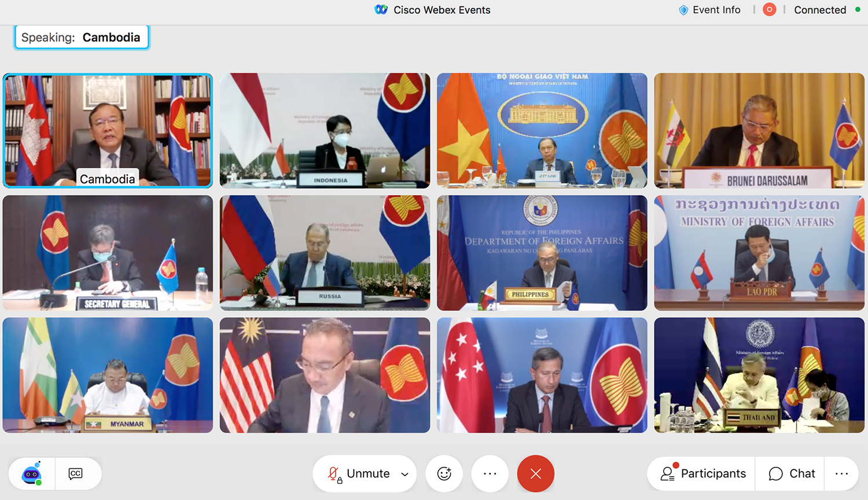Click the Event Info shield icon

point(683,10)
